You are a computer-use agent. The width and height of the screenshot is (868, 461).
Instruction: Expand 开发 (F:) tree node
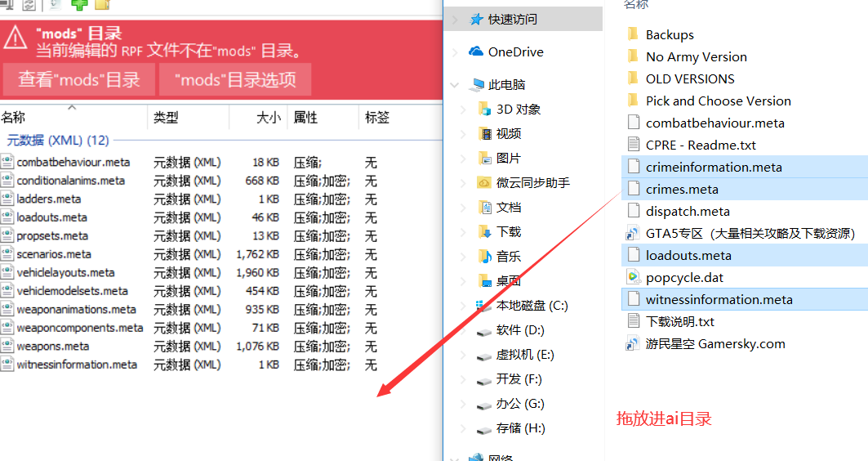point(463,379)
